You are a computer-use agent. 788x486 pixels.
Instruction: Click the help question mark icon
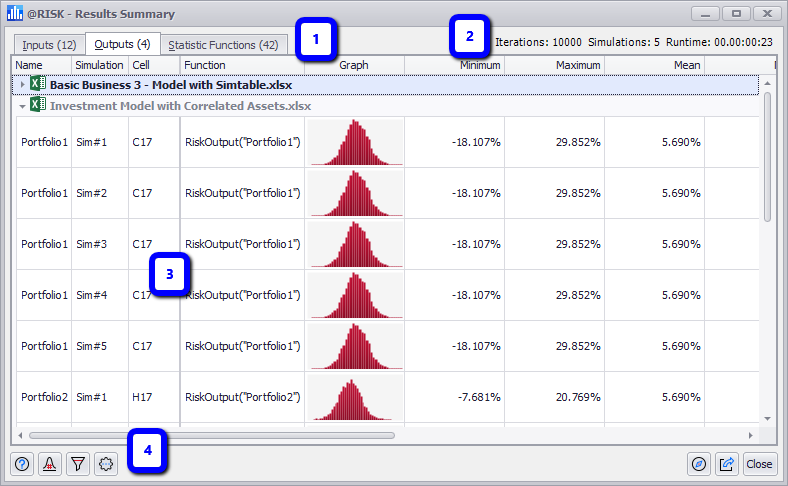click(x=23, y=464)
